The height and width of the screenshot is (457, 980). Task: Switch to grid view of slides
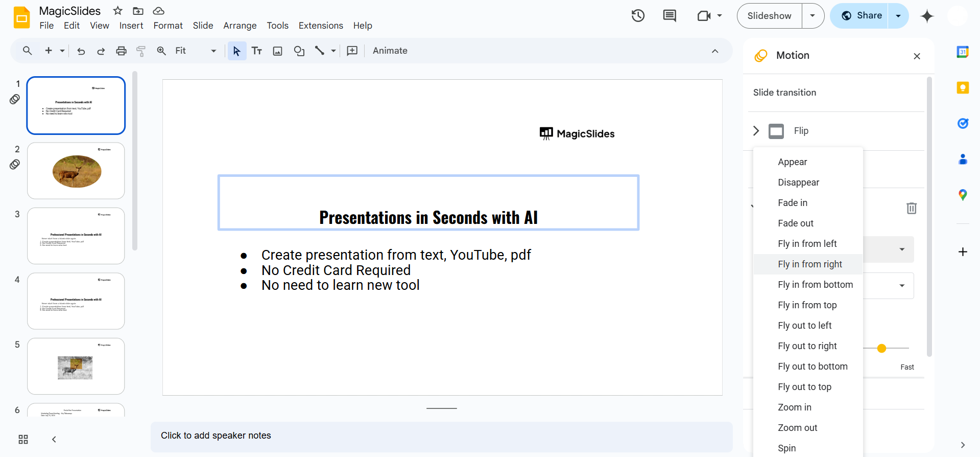[x=23, y=439]
